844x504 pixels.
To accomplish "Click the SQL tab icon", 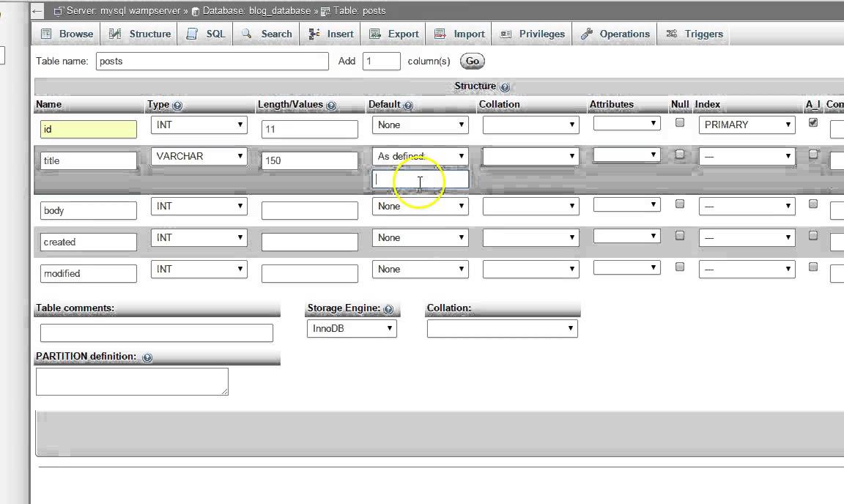I will 192,34.
